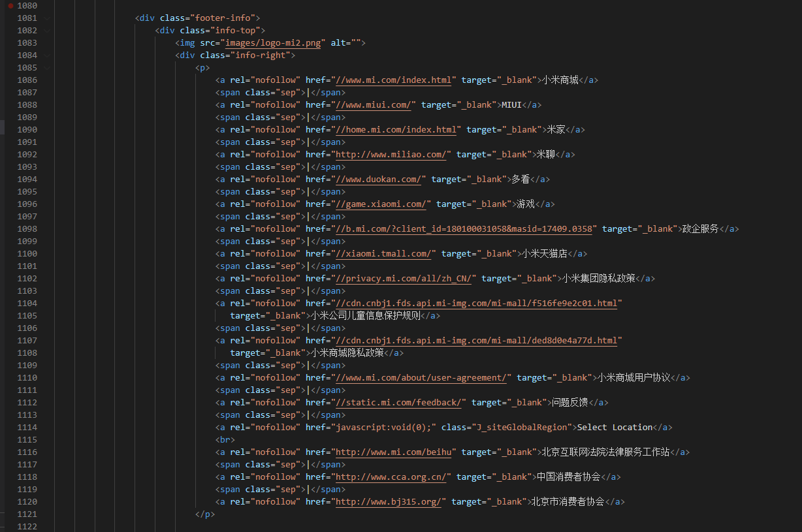Open the //static.mi.com/feedback/ link
The image size is (802, 532).
click(x=398, y=402)
